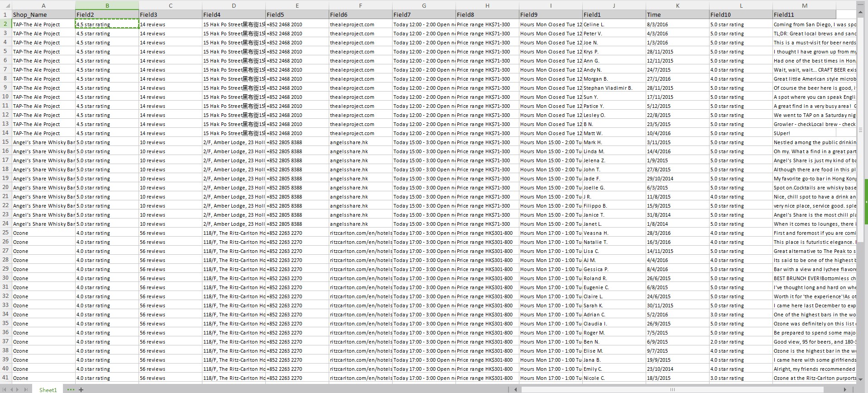Click the Field4 header cell
This screenshot has width=868, height=393.
[x=234, y=15]
